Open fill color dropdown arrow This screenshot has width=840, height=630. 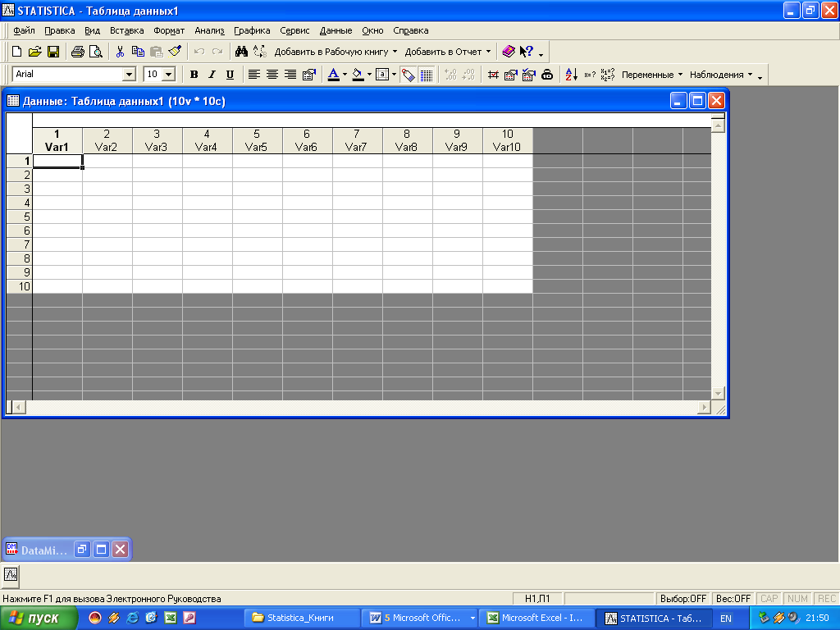(369, 75)
